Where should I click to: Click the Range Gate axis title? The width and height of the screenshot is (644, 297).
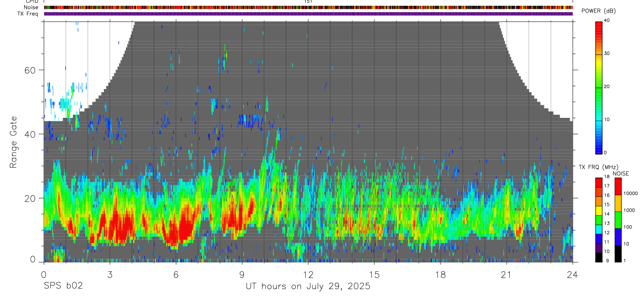tap(14, 142)
